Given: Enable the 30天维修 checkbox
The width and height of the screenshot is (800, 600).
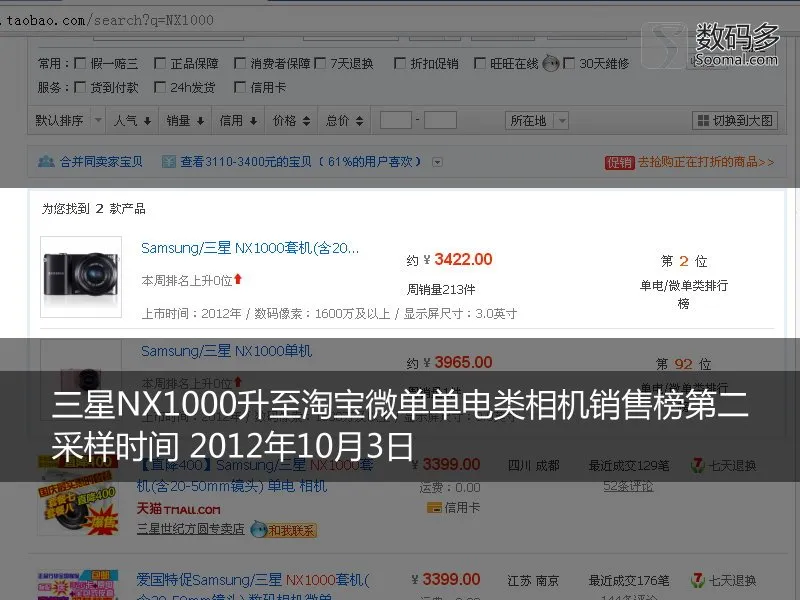Looking at the screenshot, I should pos(568,63).
